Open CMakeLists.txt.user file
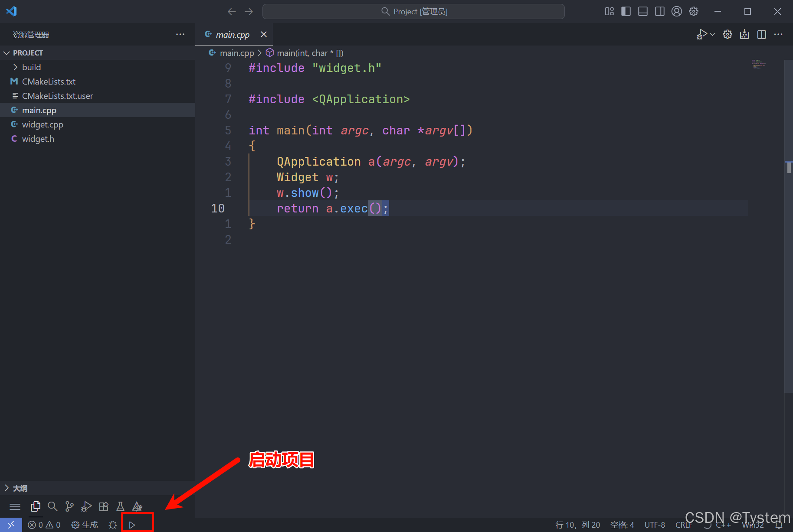The width and height of the screenshot is (793, 532). (x=98, y=96)
